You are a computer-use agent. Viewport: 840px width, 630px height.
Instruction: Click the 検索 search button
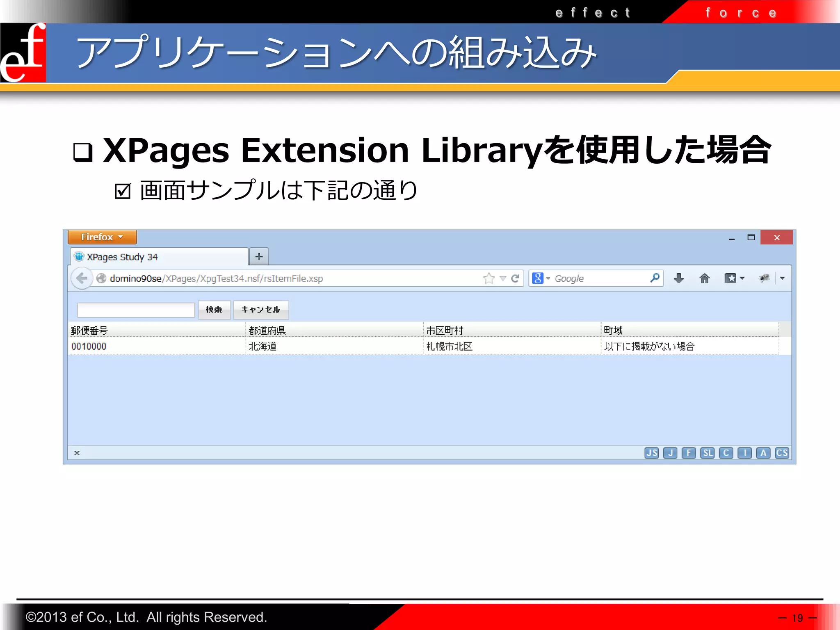click(214, 310)
